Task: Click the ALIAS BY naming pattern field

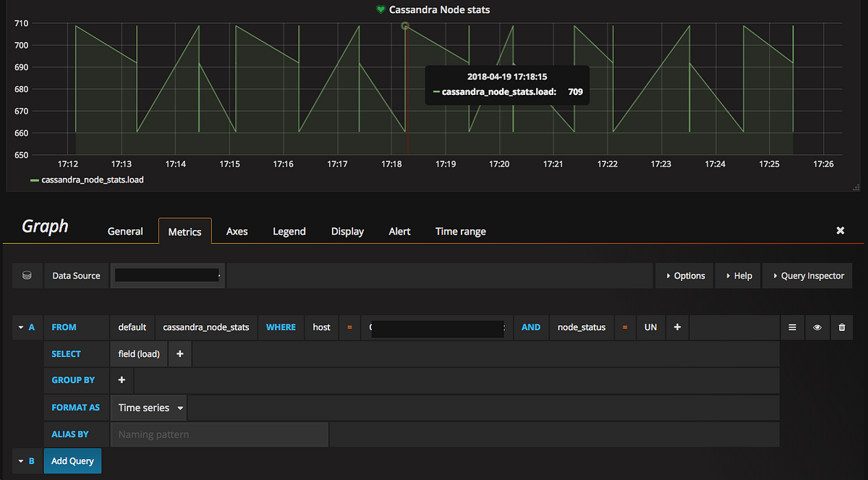Action: tap(217, 434)
